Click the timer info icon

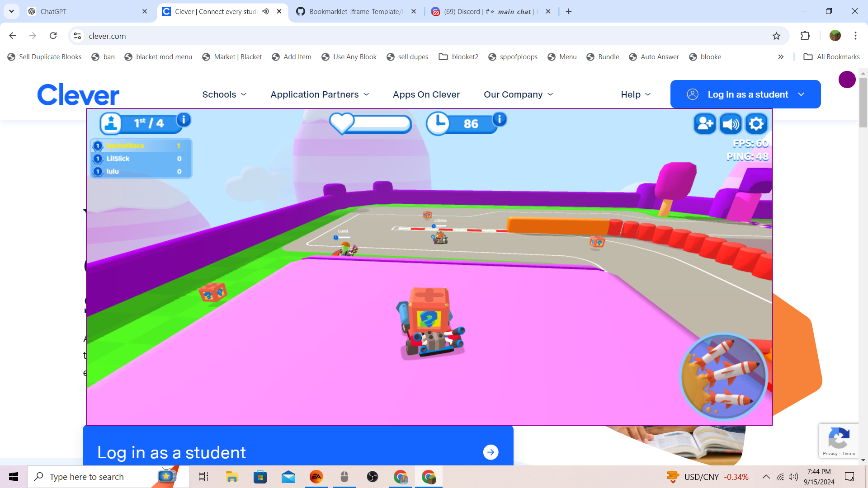click(x=500, y=119)
